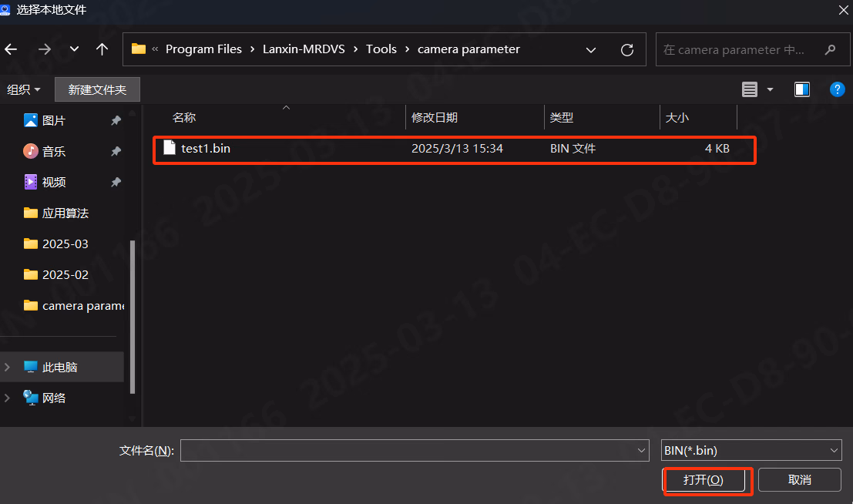
Task: Open recent locations dropdown arrow
Action: pyautogui.click(x=75, y=49)
